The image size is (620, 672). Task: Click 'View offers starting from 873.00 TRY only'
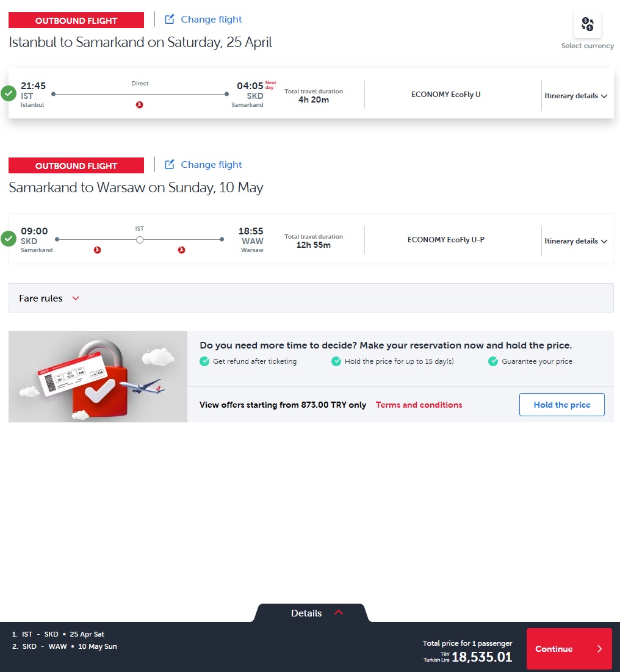(x=283, y=405)
